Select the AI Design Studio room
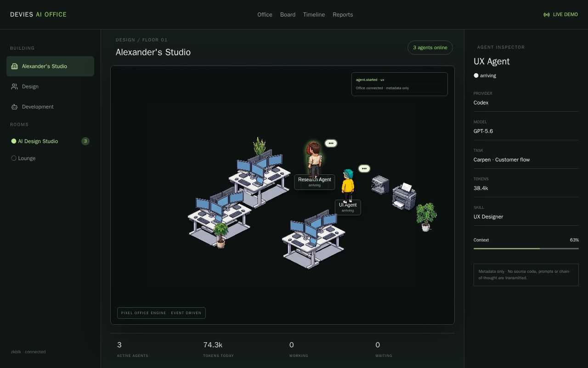This screenshot has height=368, width=588. 50,141
